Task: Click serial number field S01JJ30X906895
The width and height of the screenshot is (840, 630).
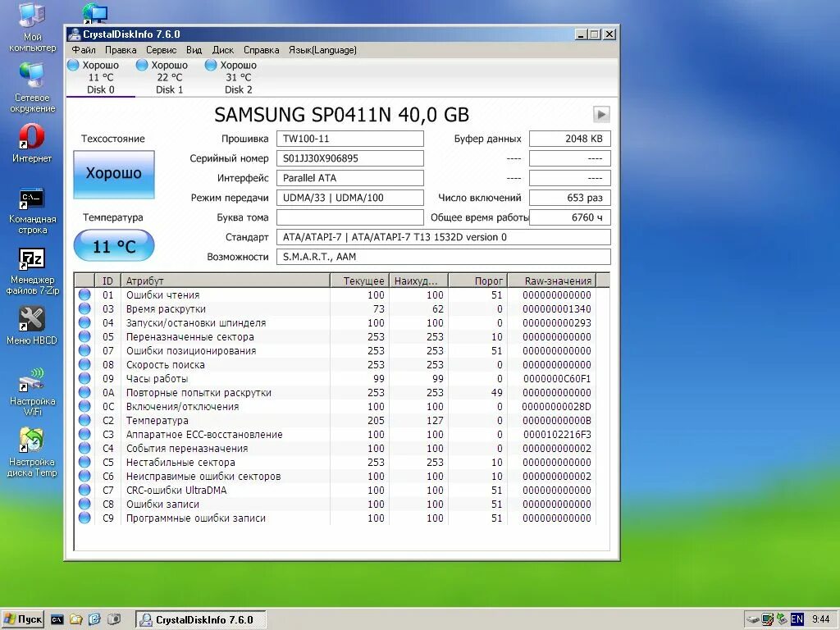Action: (349, 158)
